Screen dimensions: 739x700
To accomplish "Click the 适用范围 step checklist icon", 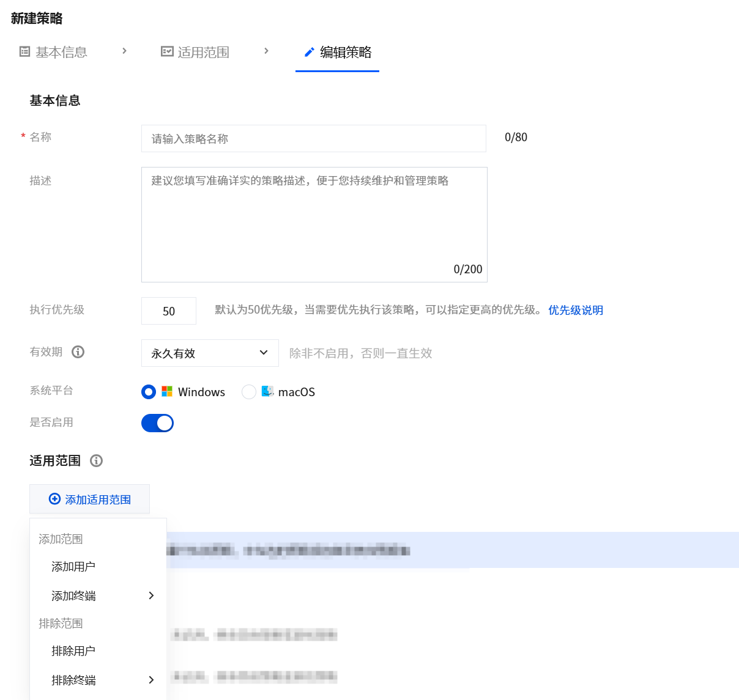I will tap(167, 51).
